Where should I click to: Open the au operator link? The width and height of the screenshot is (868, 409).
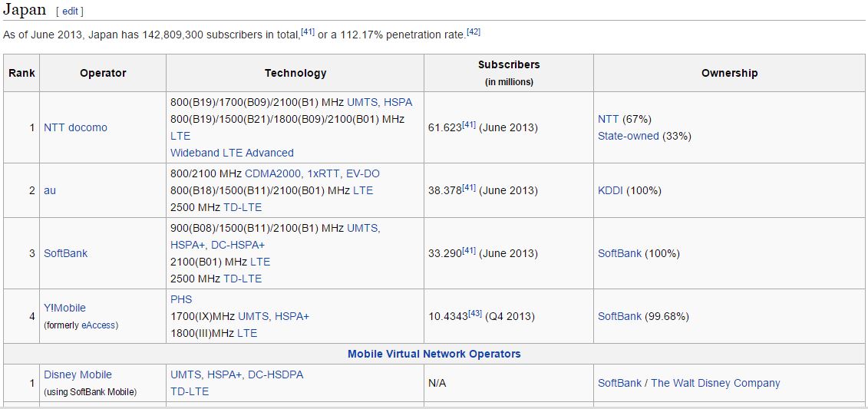pyautogui.click(x=50, y=190)
